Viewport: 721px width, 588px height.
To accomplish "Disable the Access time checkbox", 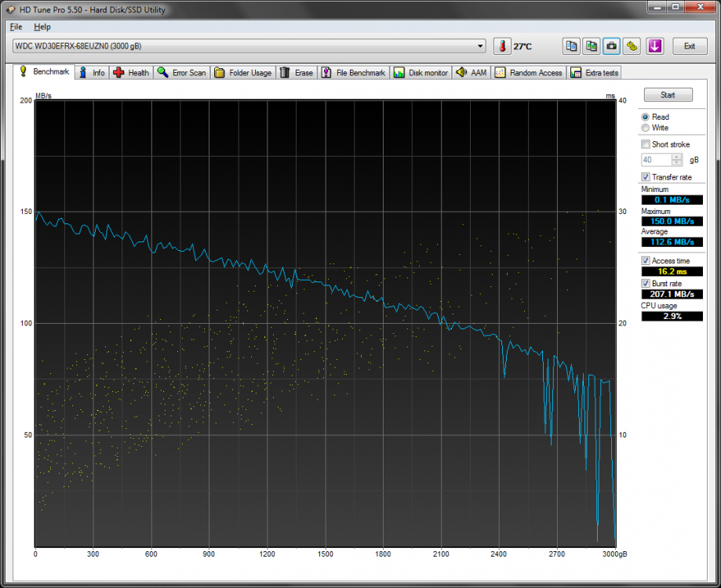I will click(646, 260).
